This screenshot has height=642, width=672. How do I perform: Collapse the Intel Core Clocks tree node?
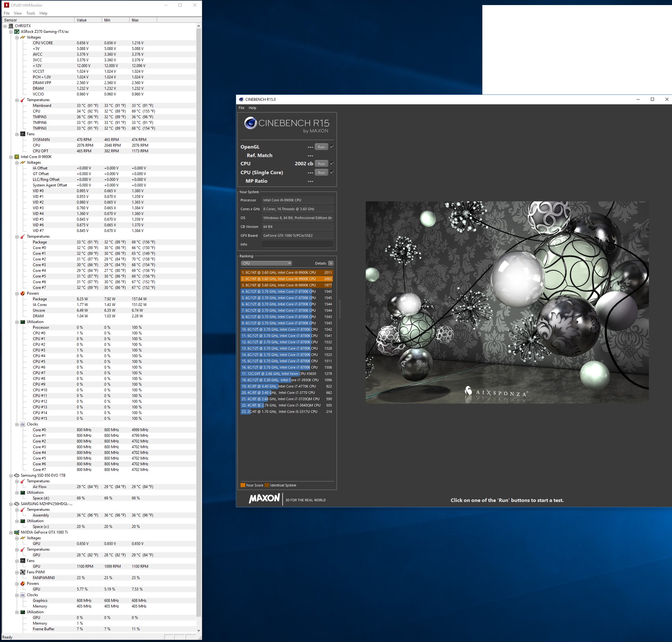tap(17, 424)
